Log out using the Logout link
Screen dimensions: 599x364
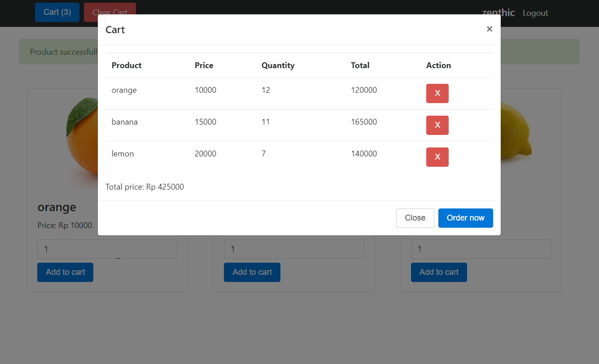tap(535, 13)
